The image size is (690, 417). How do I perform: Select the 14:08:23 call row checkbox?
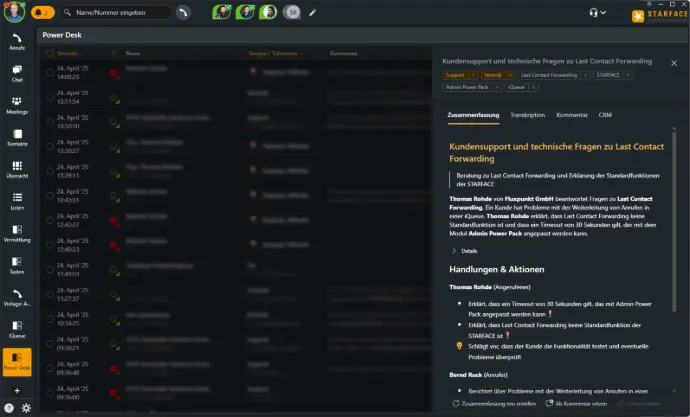pyautogui.click(x=50, y=73)
